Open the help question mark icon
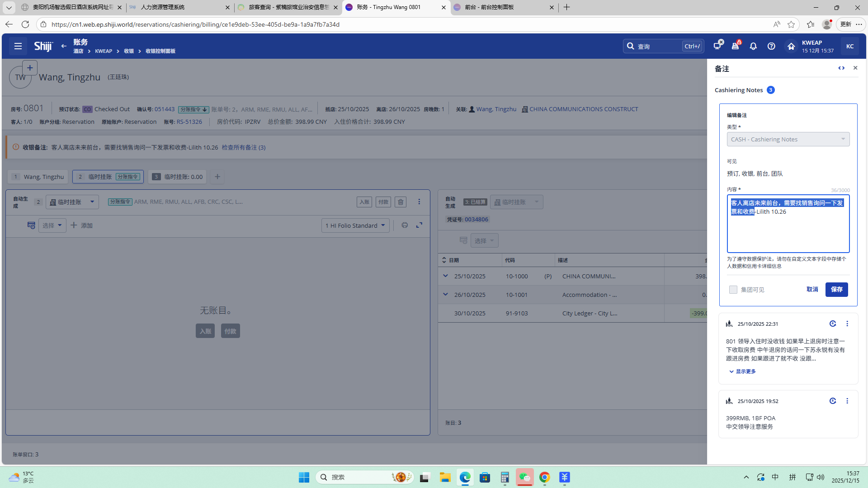Image resolution: width=868 pixels, height=488 pixels. pos(771,46)
